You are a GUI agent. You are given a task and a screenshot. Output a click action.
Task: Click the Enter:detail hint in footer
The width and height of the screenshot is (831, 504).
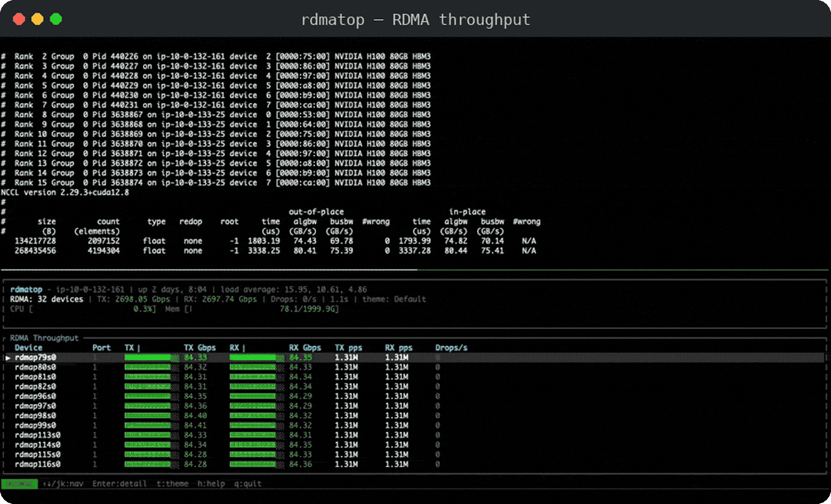(x=120, y=484)
